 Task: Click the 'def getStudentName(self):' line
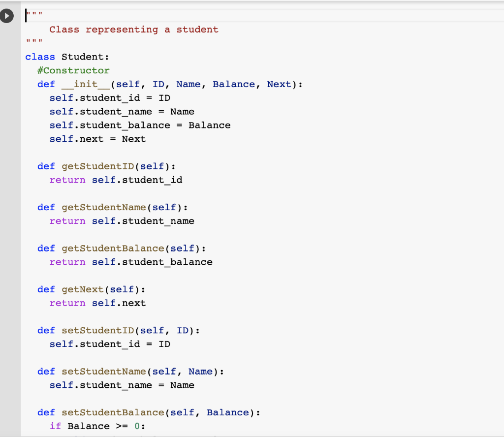pyautogui.click(x=113, y=207)
